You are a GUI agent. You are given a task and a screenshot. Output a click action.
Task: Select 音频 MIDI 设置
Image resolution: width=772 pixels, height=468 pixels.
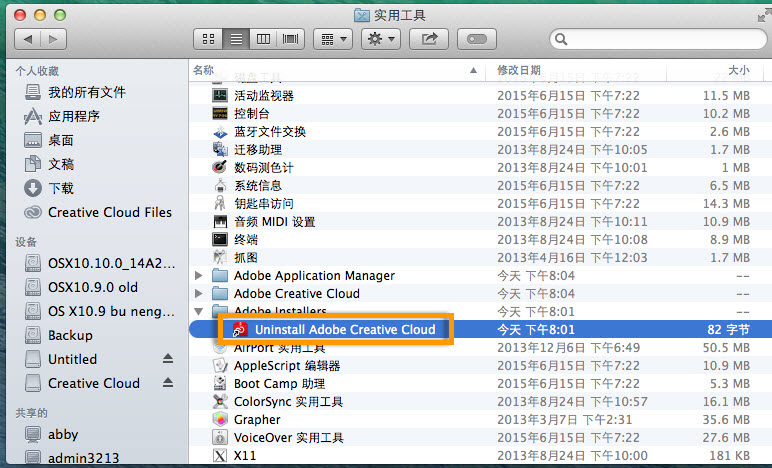[x=274, y=221]
